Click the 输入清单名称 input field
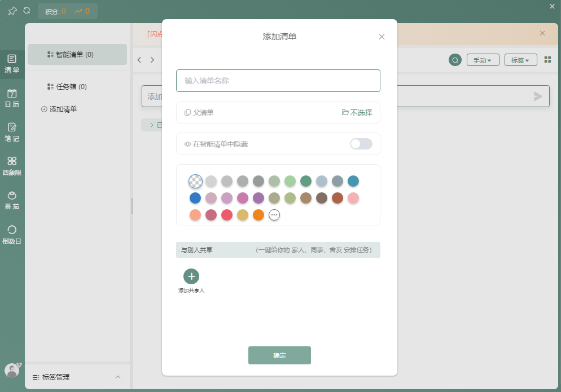Image resolution: width=561 pixels, height=392 pixels. pos(278,81)
